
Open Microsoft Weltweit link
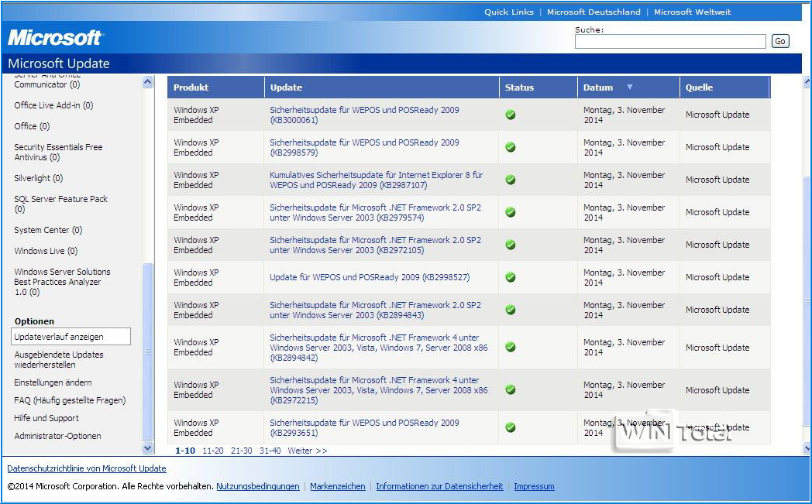pyautogui.click(x=693, y=12)
